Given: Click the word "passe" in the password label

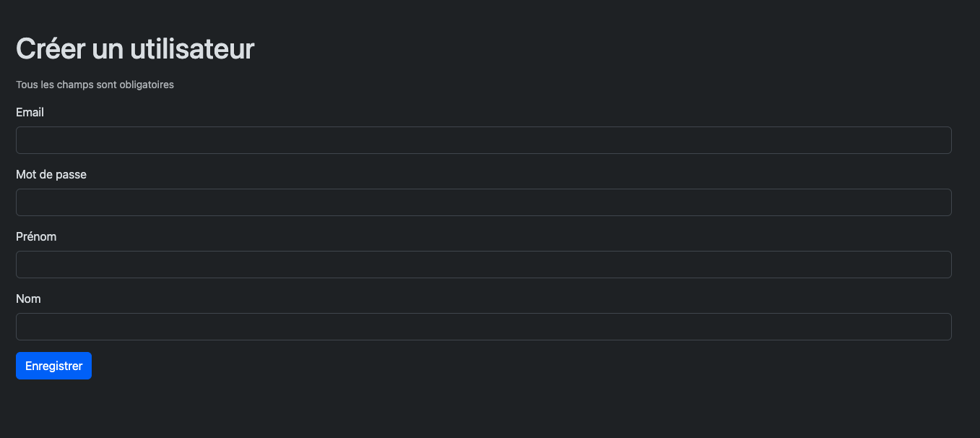Looking at the screenshot, I should pyautogui.click(x=71, y=175).
